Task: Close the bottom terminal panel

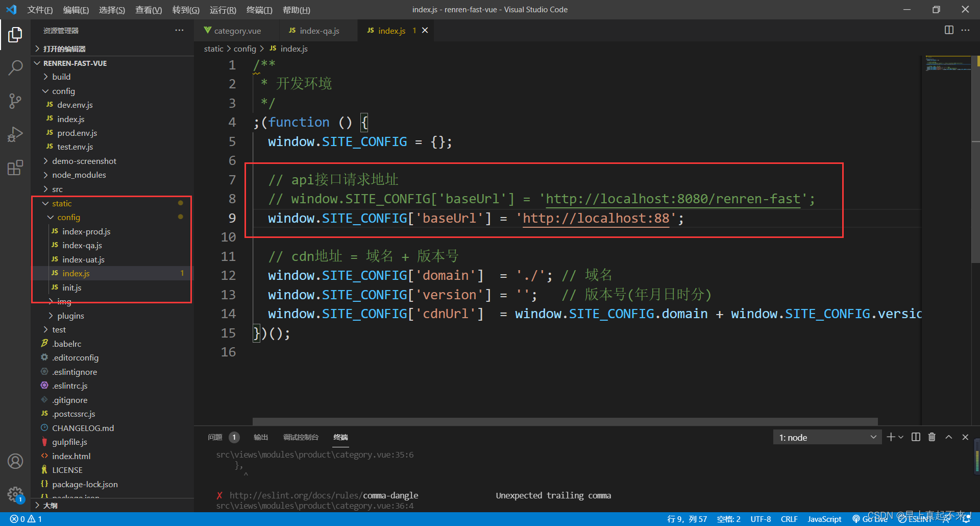Action: [x=965, y=437]
